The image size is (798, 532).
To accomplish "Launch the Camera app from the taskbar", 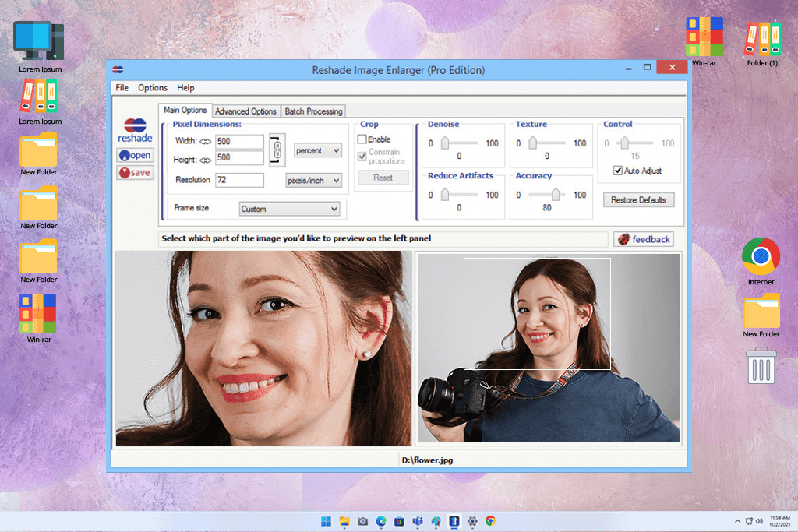I will point(362,521).
